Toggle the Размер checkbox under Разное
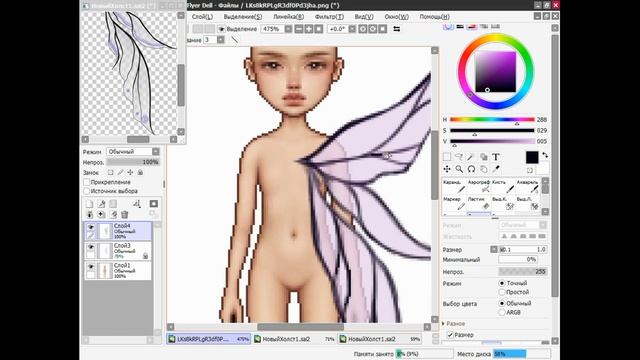640x360 pixels. click(450, 335)
